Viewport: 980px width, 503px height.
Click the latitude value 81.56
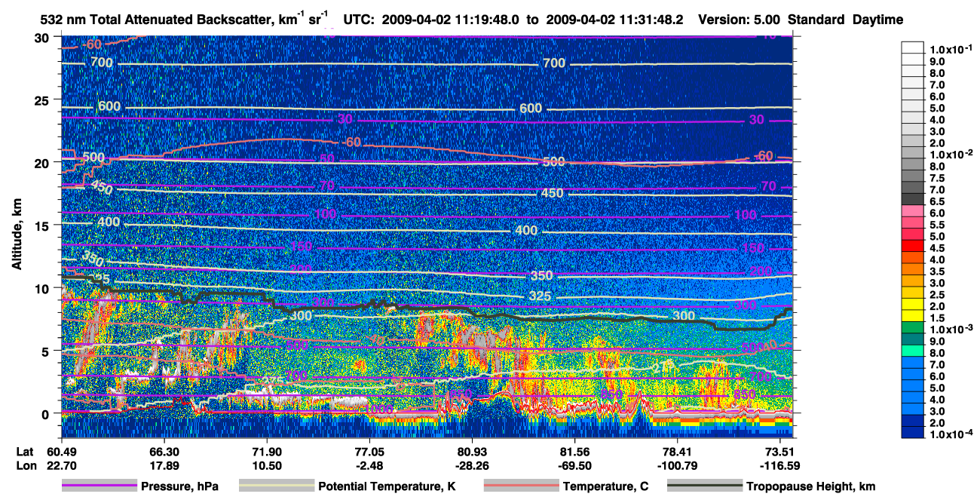point(575,452)
